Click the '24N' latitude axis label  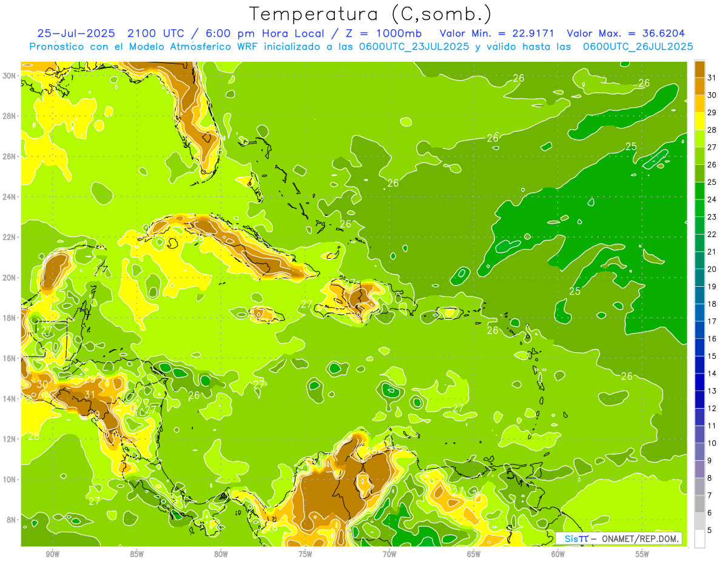coord(10,196)
